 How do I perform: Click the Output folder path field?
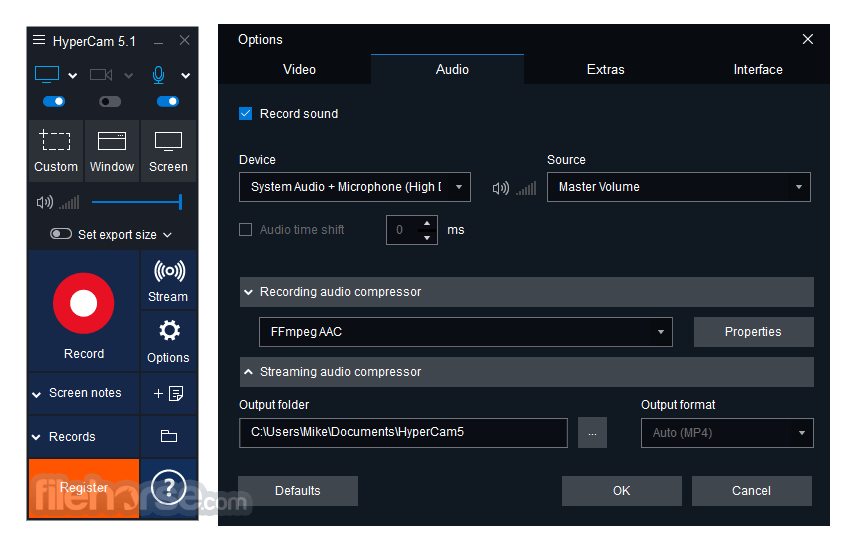403,433
